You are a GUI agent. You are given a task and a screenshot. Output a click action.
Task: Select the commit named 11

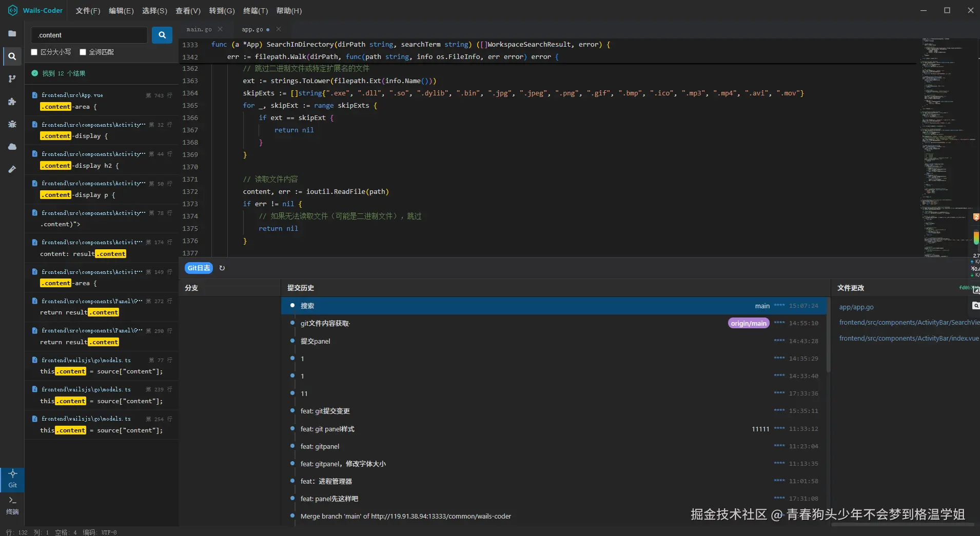click(x=553, y=393)
